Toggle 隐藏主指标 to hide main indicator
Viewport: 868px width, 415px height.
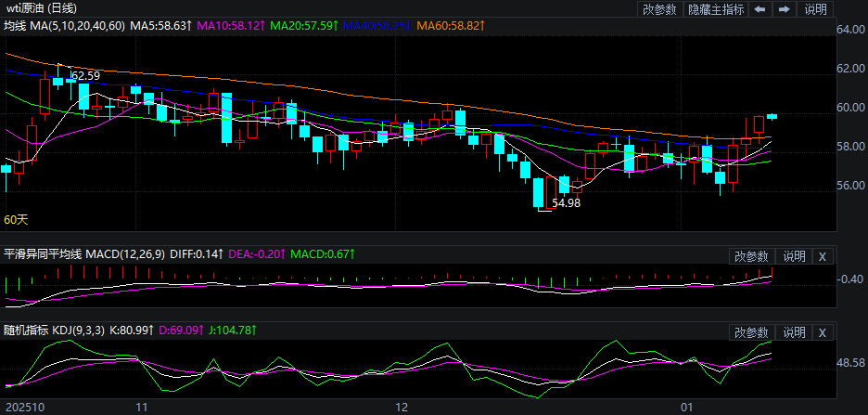[715, 9]
